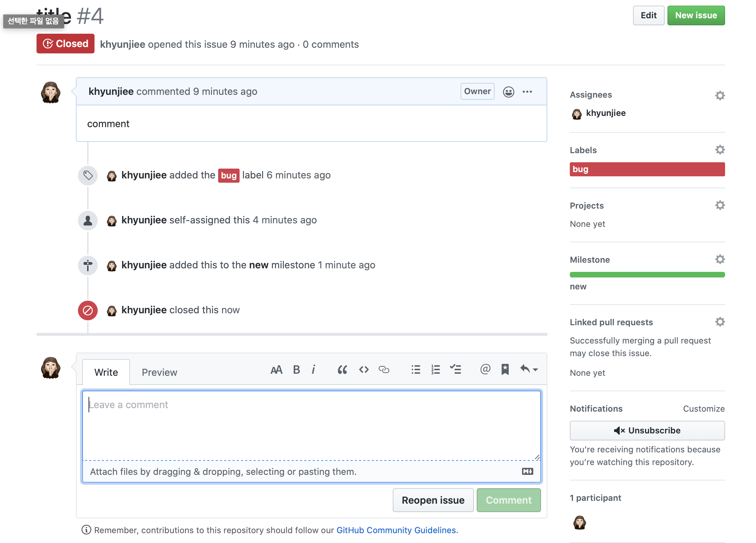756x543 pixels.
Task: Mention a user with the @ icon
Action: [485, 369]
